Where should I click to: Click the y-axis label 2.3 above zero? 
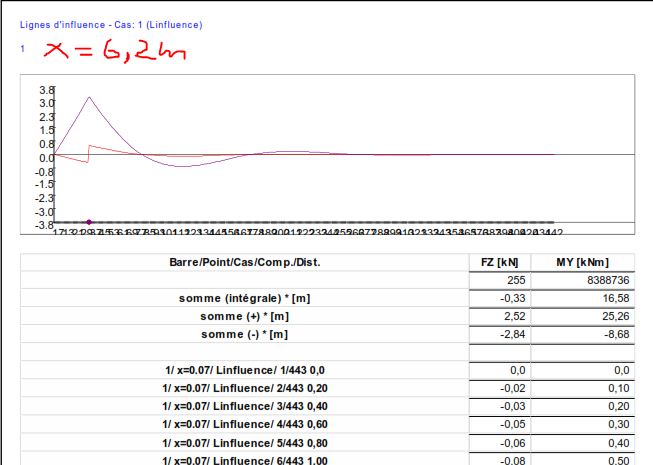click(47, 117)
